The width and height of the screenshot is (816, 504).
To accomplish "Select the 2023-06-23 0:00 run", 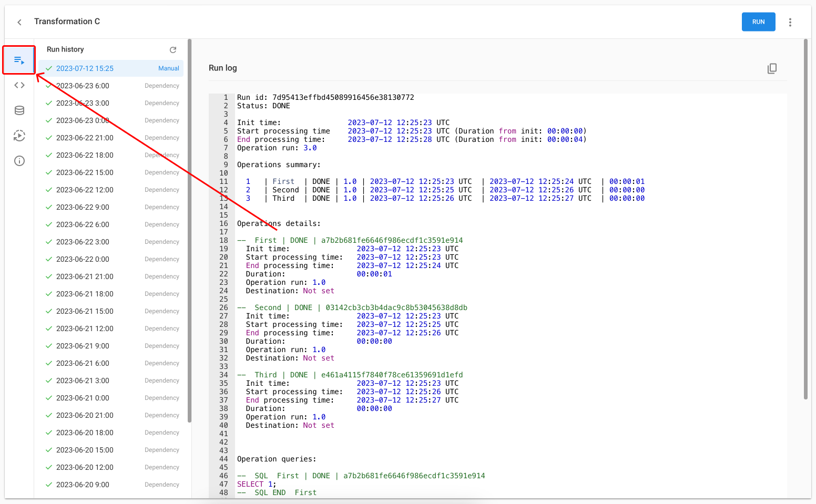I will click(x=111, y=120).
